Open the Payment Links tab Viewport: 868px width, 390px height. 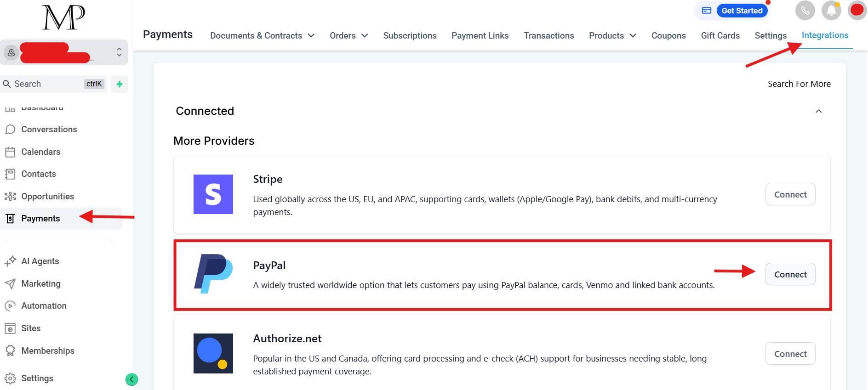(x=480, y=36)
